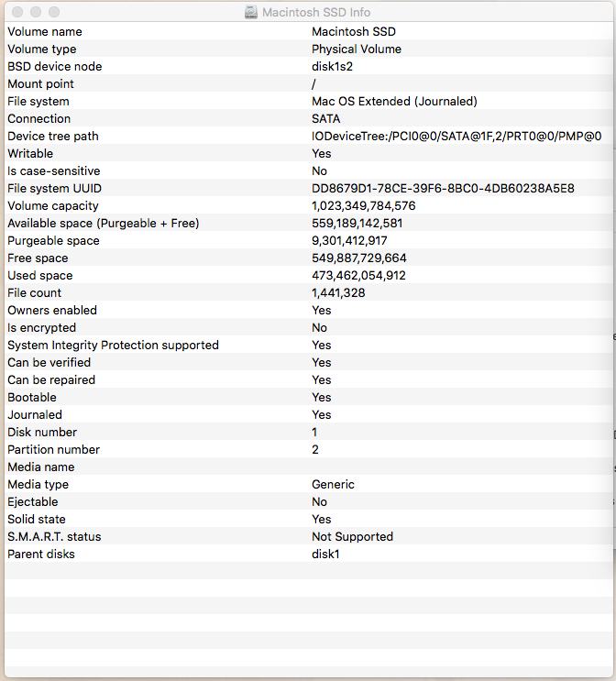Select the Disk number value 1
Viewport: 616px width, 681px height.
[x=314, y=432]
